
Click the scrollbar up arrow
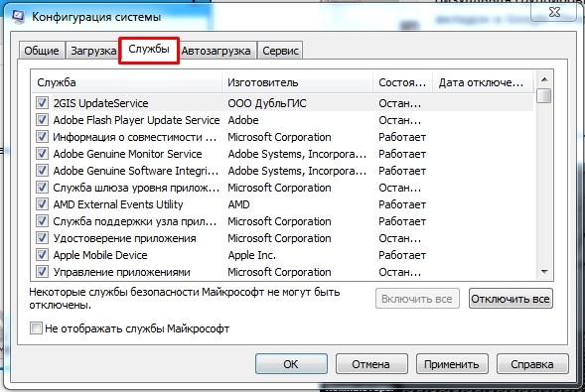point(544,79)
